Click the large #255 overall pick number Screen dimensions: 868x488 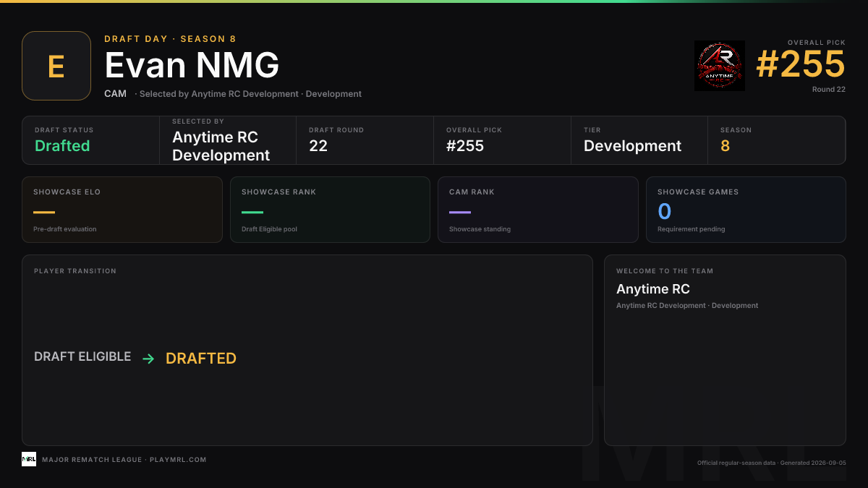801,64
